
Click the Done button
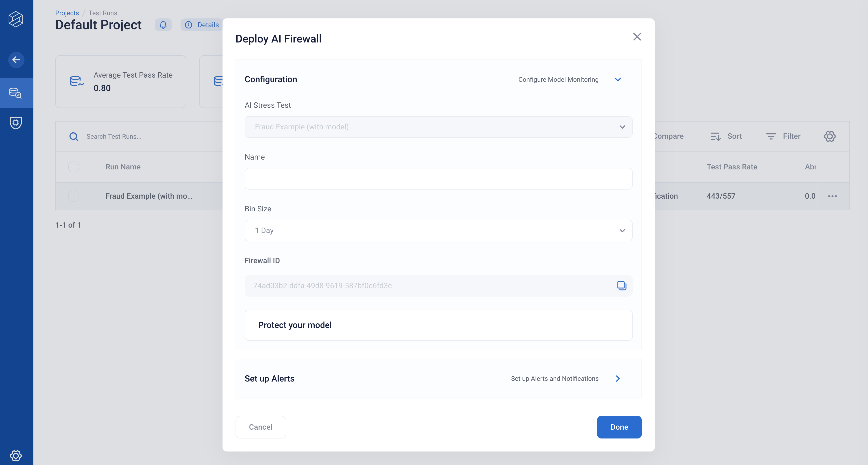pos(619,427)
